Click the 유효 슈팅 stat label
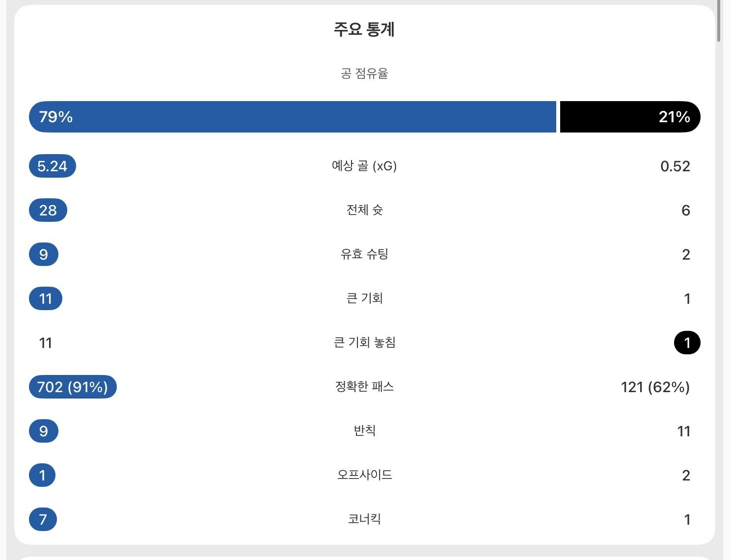The image size is (731, 560). point(364,254)
